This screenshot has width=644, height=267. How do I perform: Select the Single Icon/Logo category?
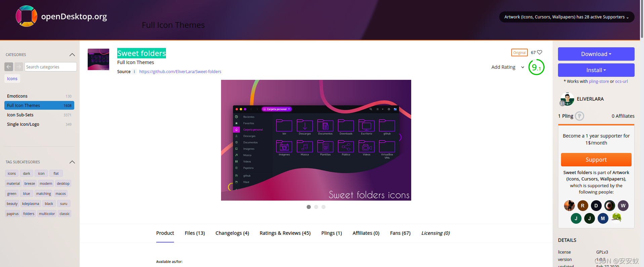39,124
